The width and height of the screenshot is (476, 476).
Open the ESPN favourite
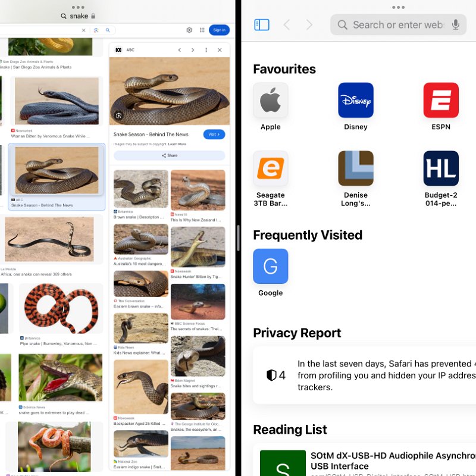[441, 107]
